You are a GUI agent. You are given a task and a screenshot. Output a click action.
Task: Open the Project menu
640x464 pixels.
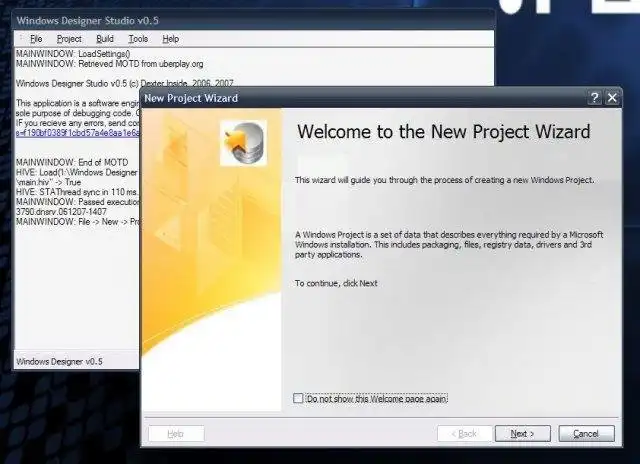(x=69, y=39)
